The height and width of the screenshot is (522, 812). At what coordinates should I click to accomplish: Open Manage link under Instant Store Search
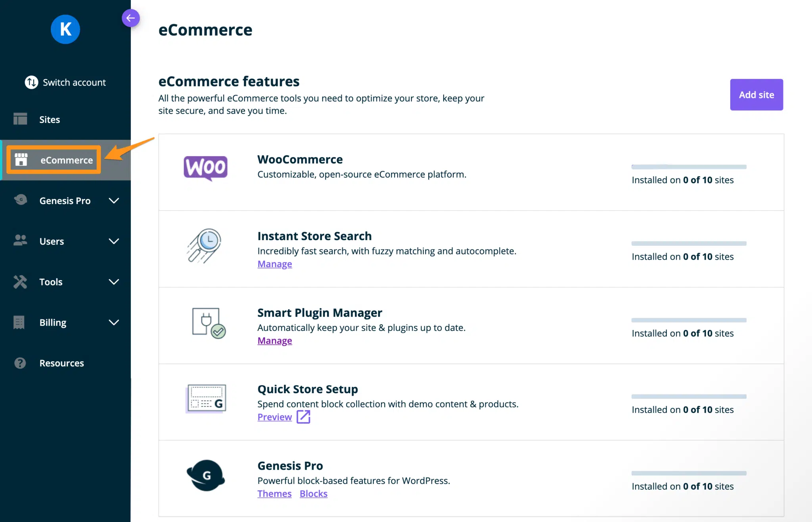tap(275, 264)
